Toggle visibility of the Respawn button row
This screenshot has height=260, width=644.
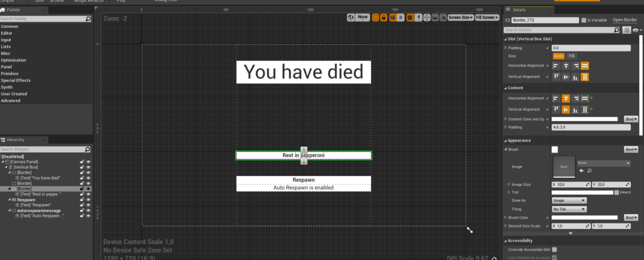(88, 200)
